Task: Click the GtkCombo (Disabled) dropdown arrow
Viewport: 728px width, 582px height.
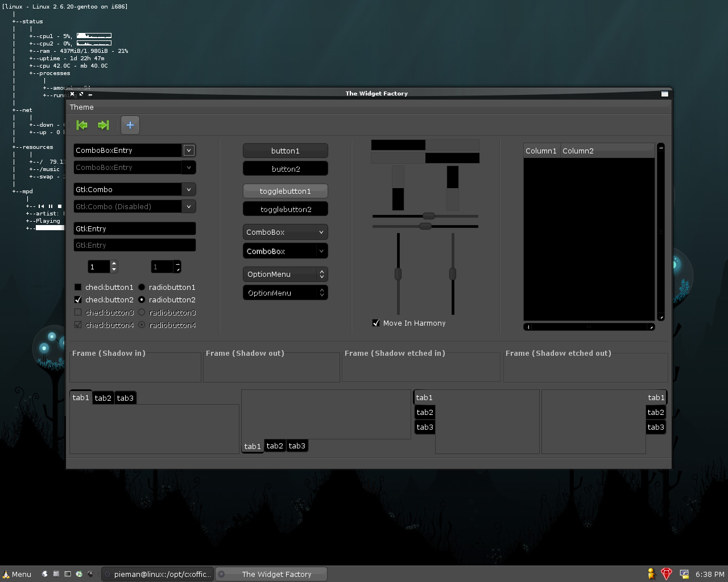Action: point(189,206)
